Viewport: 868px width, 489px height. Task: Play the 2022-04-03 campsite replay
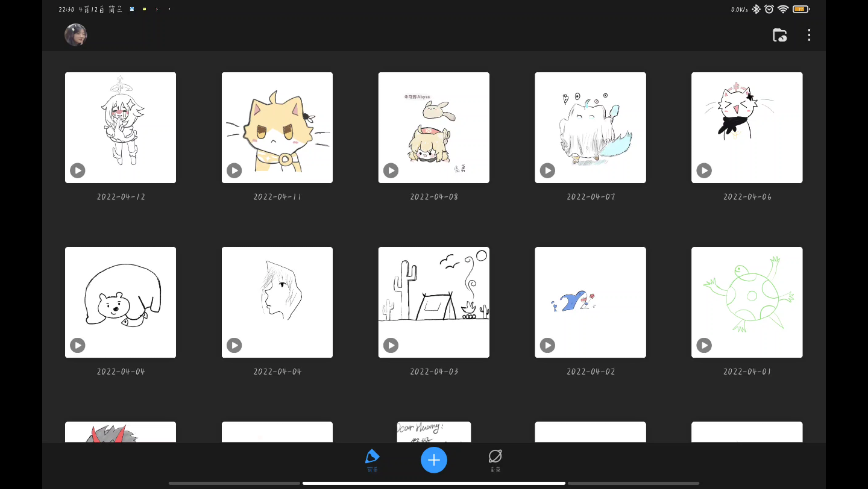pyautogui.click(x=391, y=345)
